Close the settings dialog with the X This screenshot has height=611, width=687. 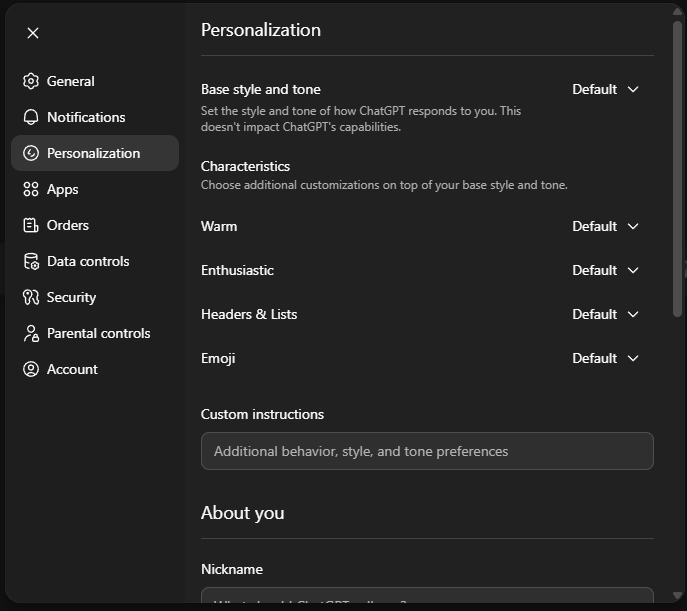coord(33,33)
